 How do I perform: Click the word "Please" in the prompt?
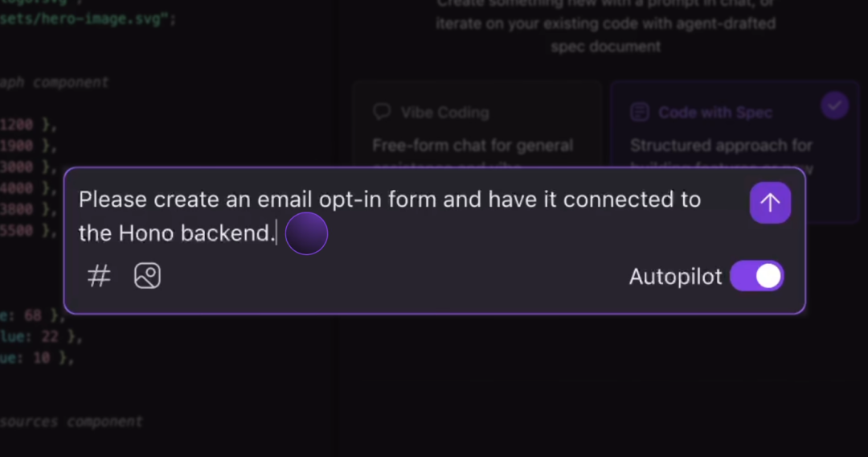pos(113,200)
